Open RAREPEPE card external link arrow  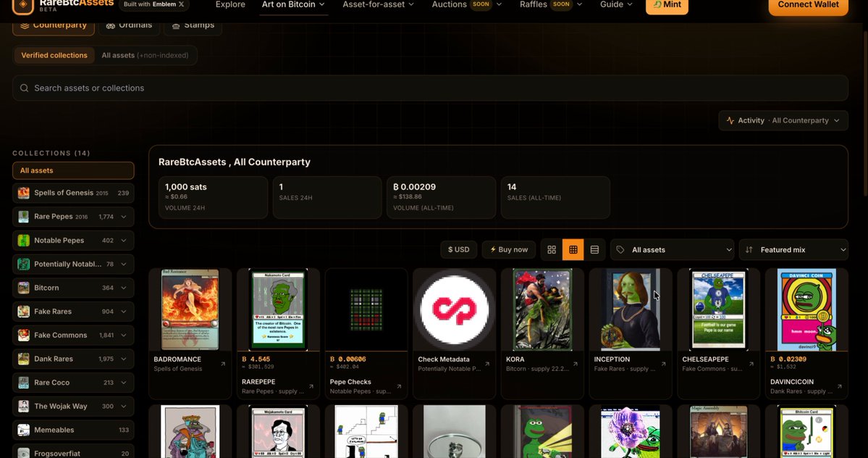point(311,386)
